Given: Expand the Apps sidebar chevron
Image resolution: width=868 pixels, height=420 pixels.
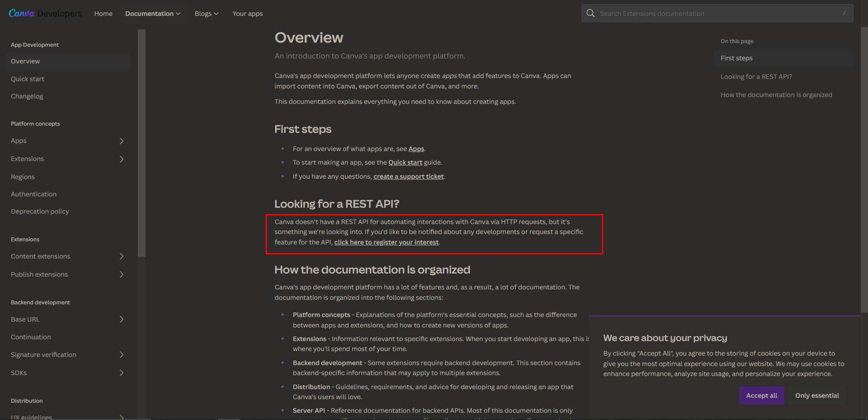Looking at the screenshot, I should tap(121, 141).
